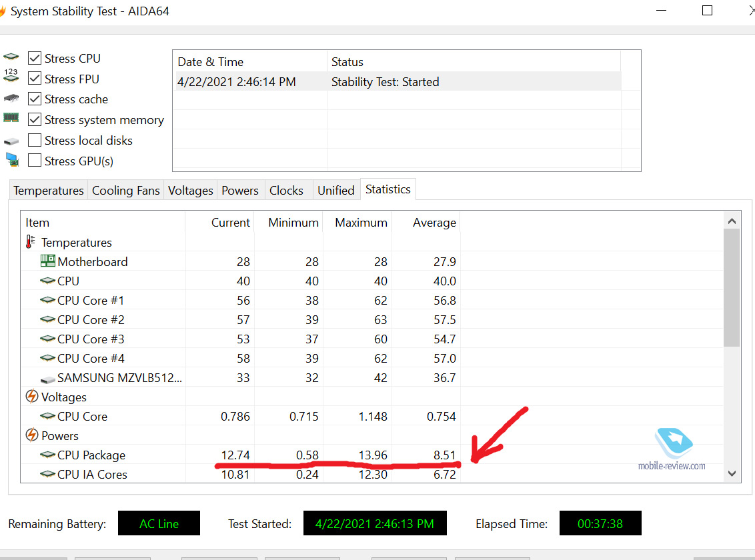Click the Stress cache chip icon
The width and height of the screenshot is (755, 560).
pos(11,98)
